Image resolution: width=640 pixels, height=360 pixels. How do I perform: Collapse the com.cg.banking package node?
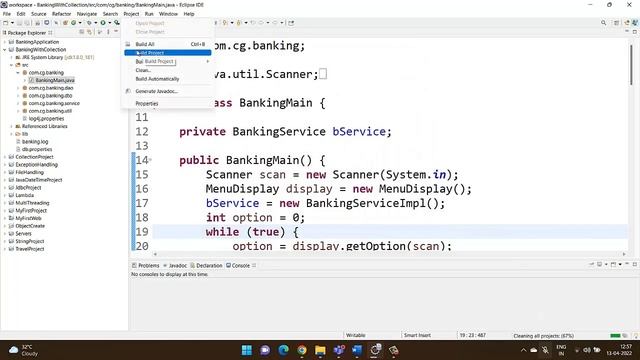coord(18,73)
